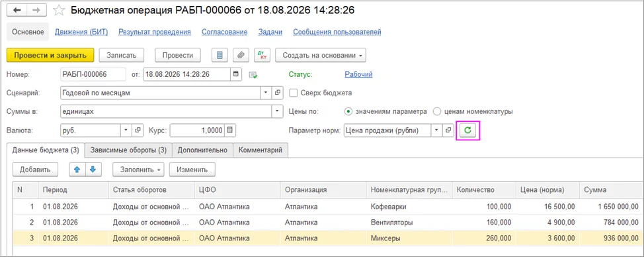Open the Зависимые обороты (3) tab

[128, 150]
